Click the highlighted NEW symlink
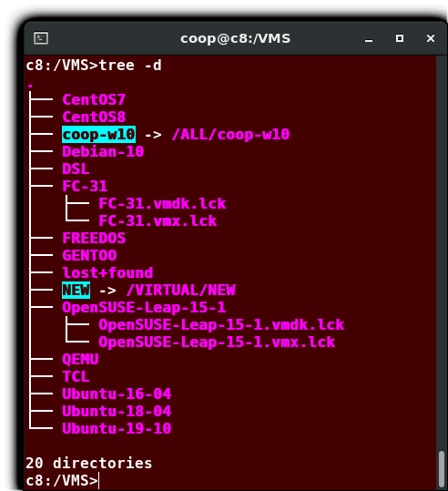Viewport: 448px width, 491px height. click(76, 290)
